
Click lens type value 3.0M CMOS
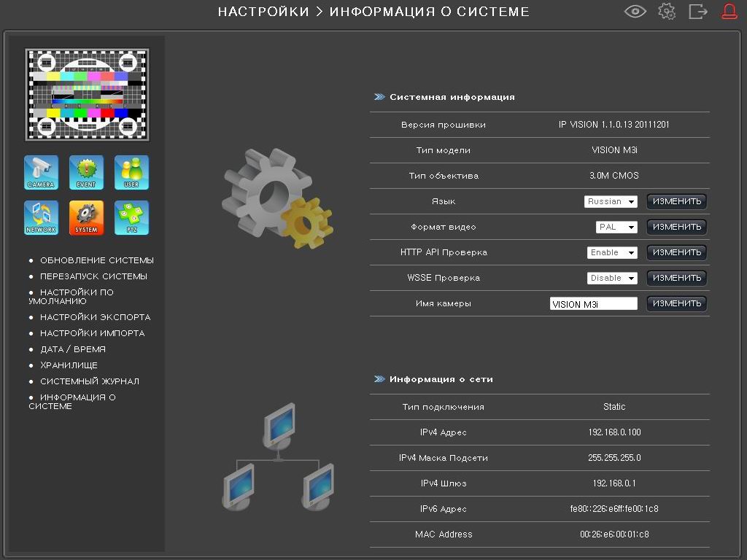point(614,176)
